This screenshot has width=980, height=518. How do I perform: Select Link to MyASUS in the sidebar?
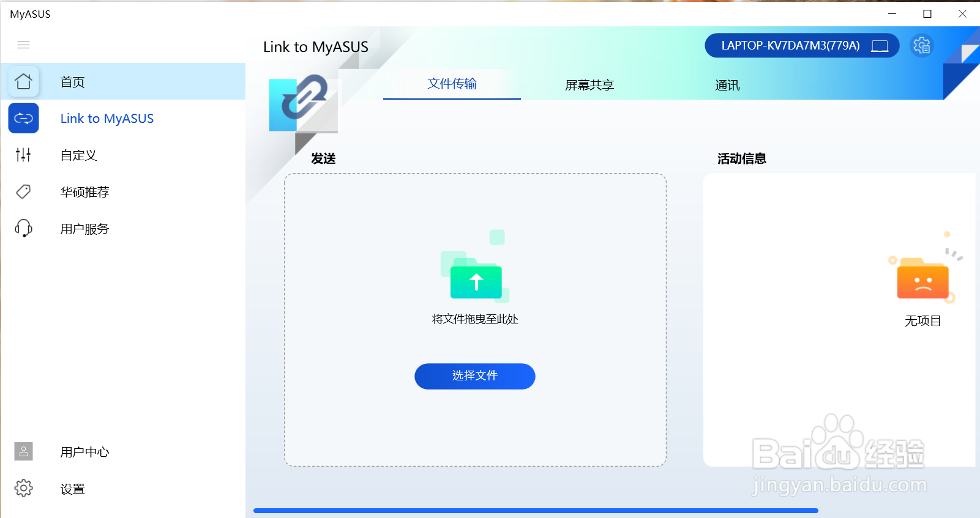point(123,118)
